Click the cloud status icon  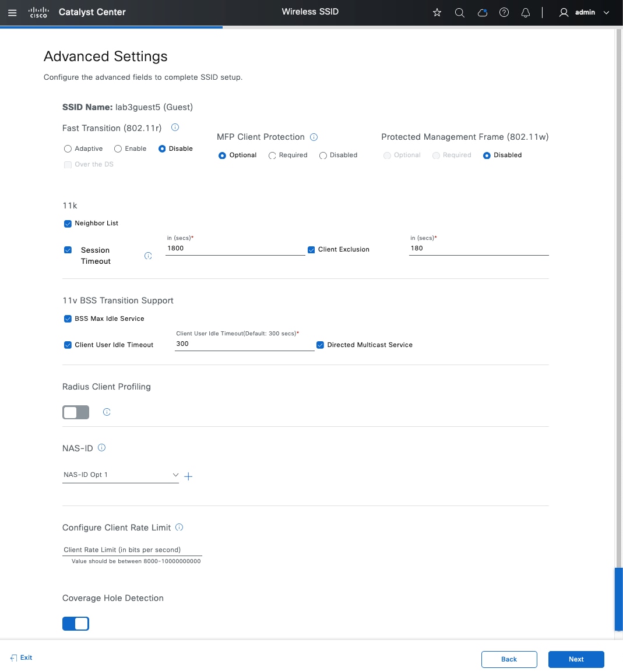[x=482, y=12]
